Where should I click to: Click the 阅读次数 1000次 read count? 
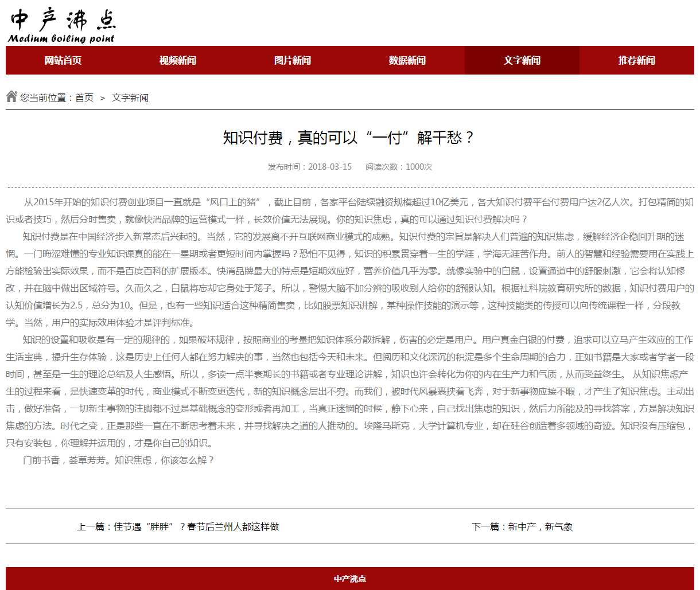(x=399, y=167)
